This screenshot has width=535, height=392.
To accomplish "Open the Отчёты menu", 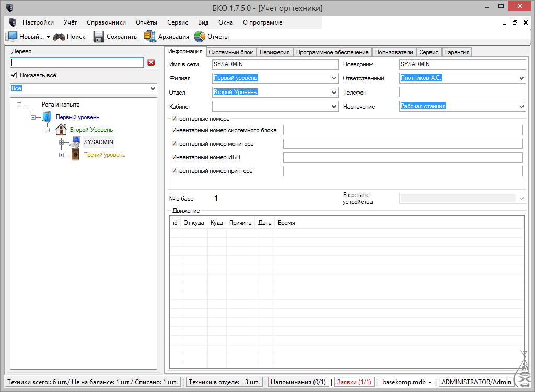I will tap(146, 22).
